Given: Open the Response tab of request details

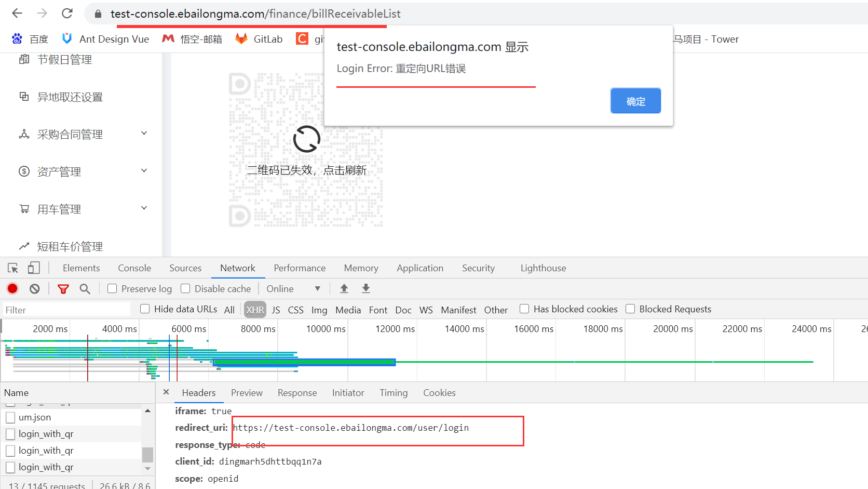Looking at the screenshot, I should pos(297,393).
